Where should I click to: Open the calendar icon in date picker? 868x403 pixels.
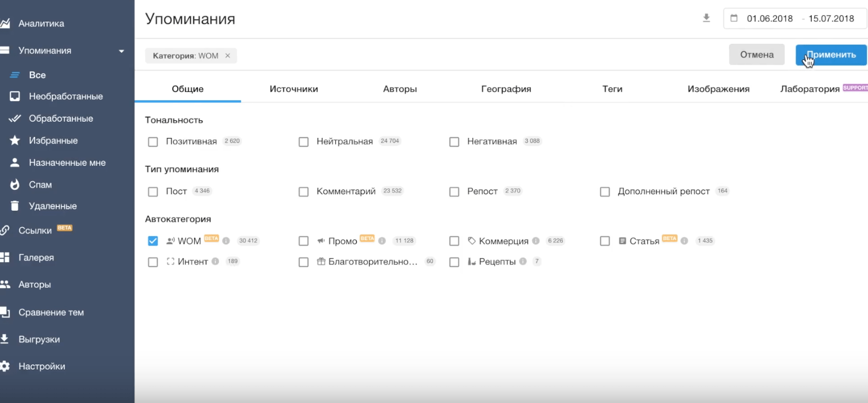pyautogui.click(x=734, y=18)
